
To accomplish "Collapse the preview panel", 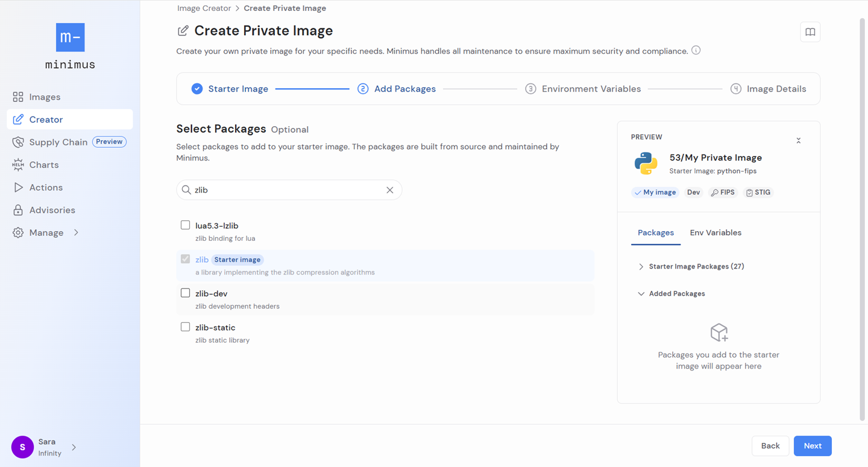I will pos(798,141).
